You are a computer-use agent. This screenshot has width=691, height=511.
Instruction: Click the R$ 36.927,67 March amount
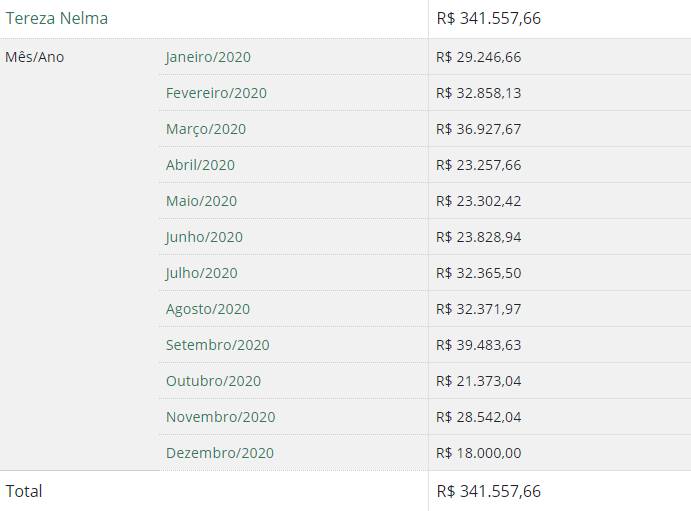pos(479,129)
